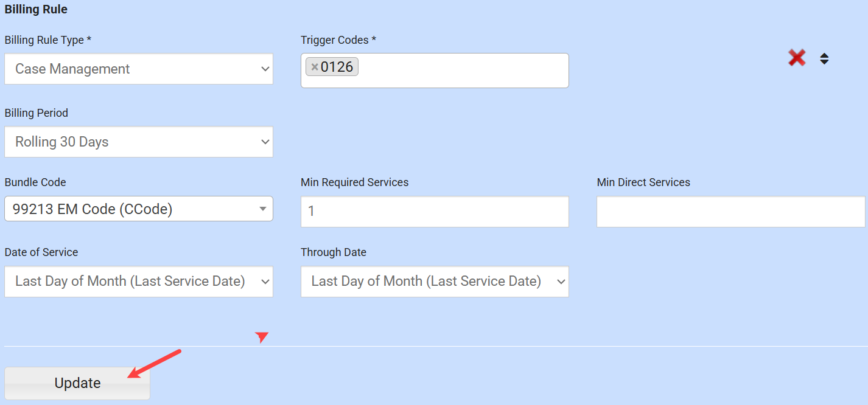The width and height of the screenshot is (868, 405).
Task: Open the Billing Rule Type dropdown
Action: 139,69
